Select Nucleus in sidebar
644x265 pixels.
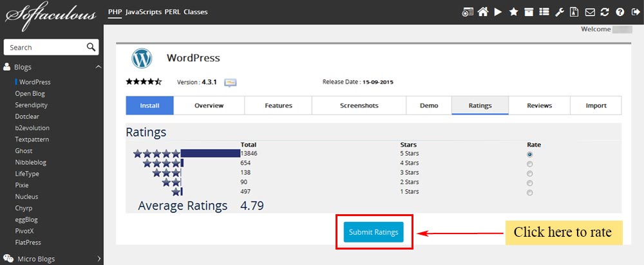tap(26, 196)
